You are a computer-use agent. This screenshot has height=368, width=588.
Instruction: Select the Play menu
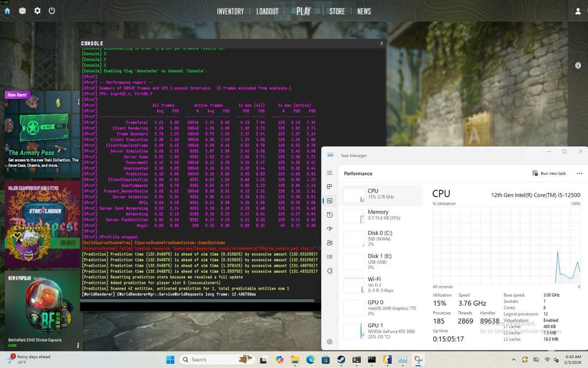(x=303, y=12)
